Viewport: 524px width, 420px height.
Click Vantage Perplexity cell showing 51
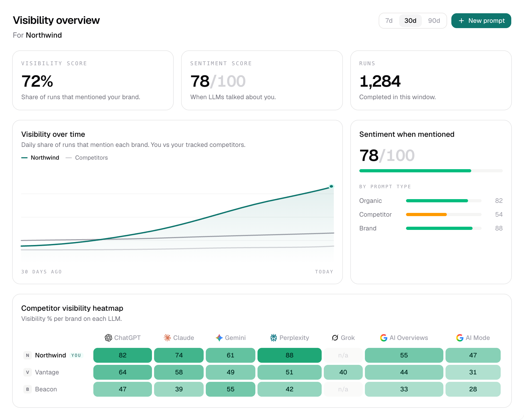[x=289, y=372]
